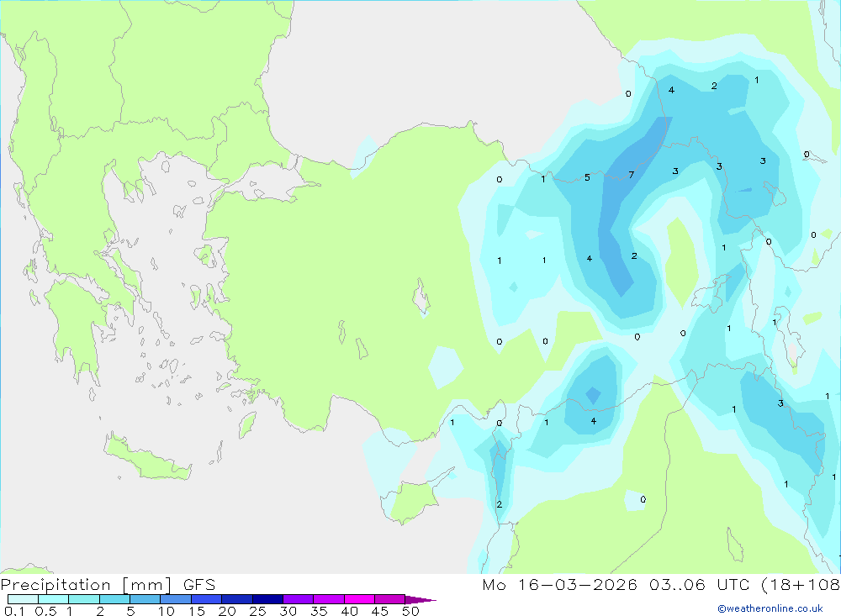Click the precipitation value '7' on the map
This screenshot has height=616, width=841.
[x=632, y=175]
